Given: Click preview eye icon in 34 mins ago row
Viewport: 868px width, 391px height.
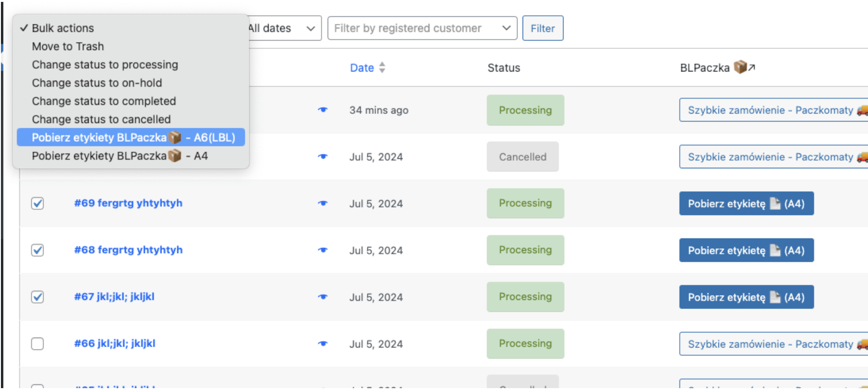Looking at the screenshot, I should point(323,110).
